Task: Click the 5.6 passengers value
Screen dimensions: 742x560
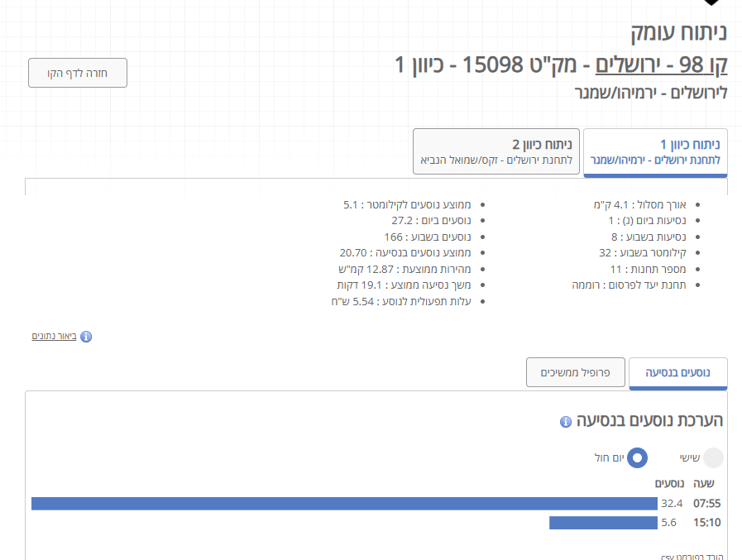Action: pyautogui.click(x=668, y=523)
